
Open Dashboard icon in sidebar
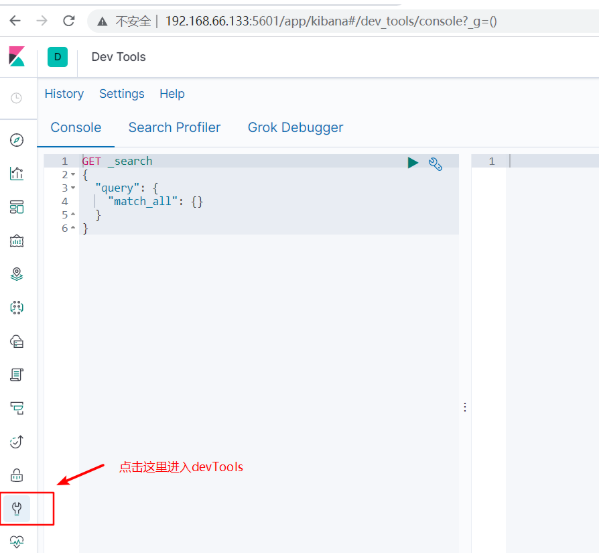coord(17,207)
